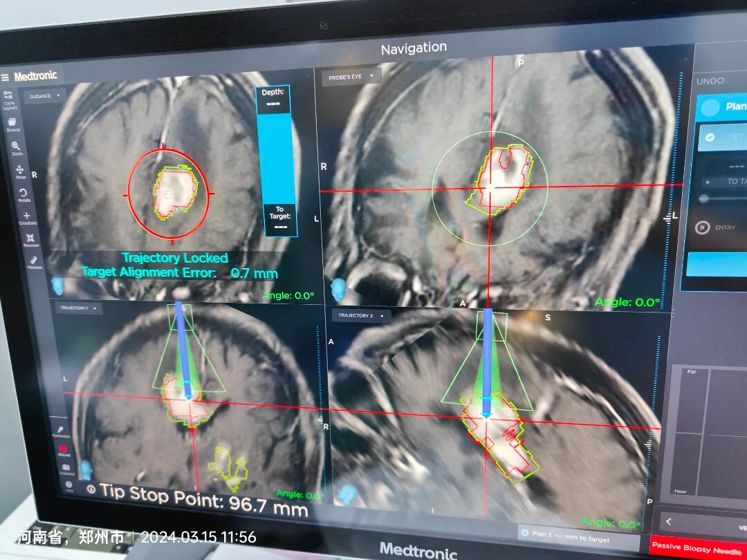The width and height of the screenshot is (747, 560).
Task: Open the TRAJECTORY 2 view dropdown
Action: 360,316
